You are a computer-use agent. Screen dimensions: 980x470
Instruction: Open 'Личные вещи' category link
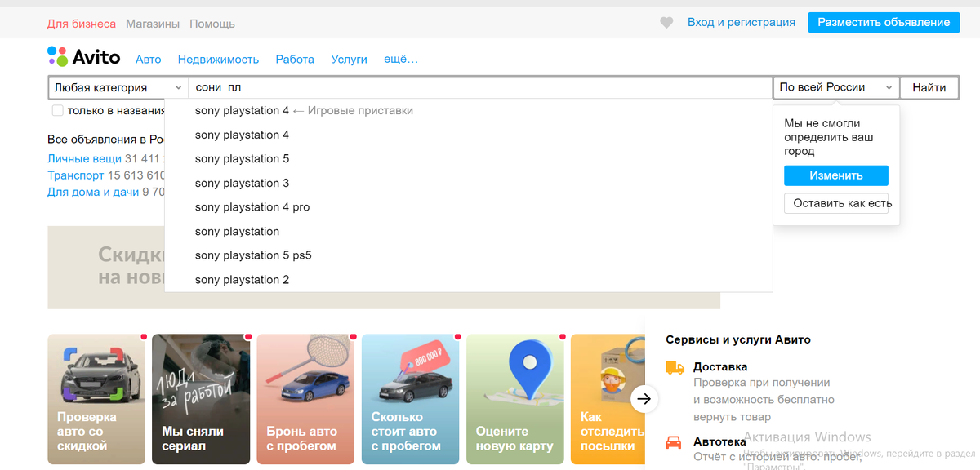pyautogui.click(x=84, y=159)
